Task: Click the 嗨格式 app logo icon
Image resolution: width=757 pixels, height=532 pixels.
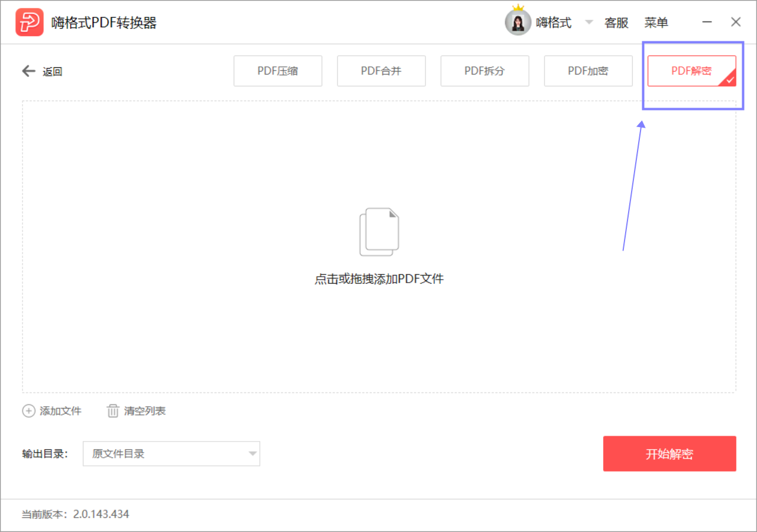Action: 30,22
